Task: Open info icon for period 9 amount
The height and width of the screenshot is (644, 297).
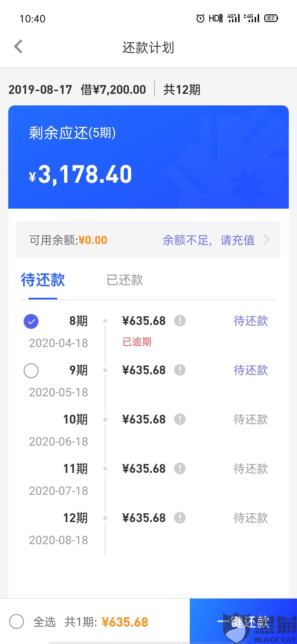Action: [180, 370]
